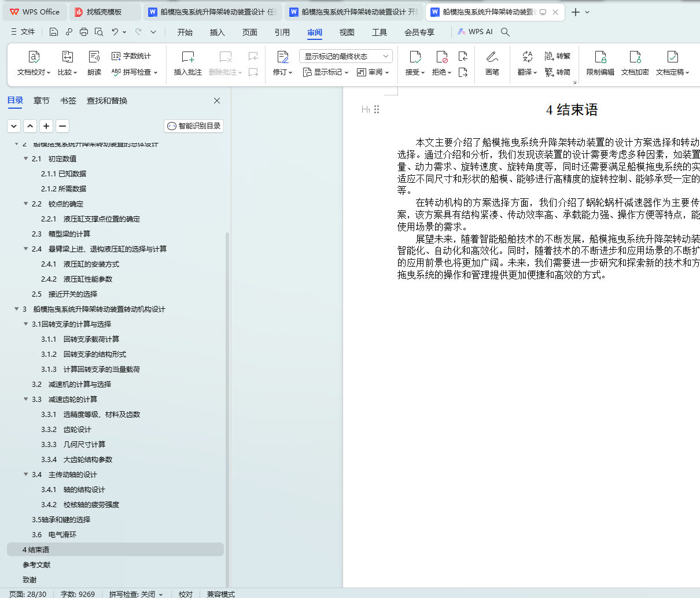This screenshot has height=598, width=700.
Task: Open the new tab dropdown arrow
Action: pos(587,12)
